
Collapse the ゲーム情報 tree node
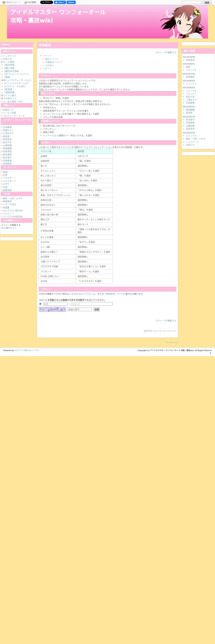click(2, 62)
